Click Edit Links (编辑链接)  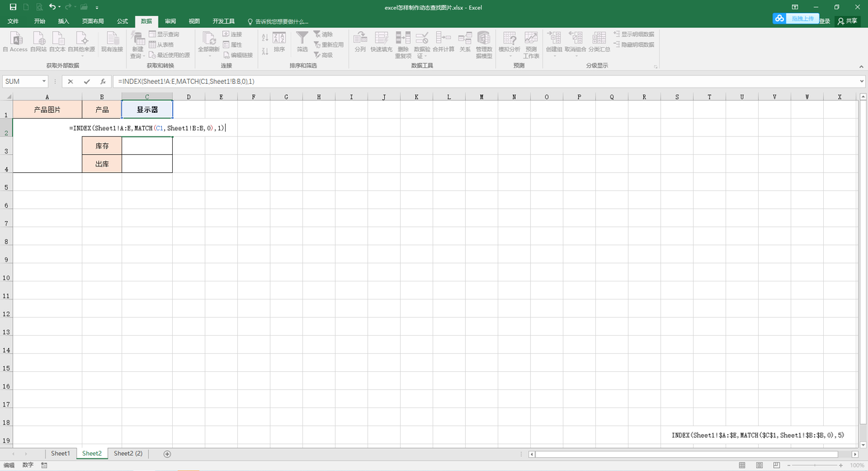point(237,54)
